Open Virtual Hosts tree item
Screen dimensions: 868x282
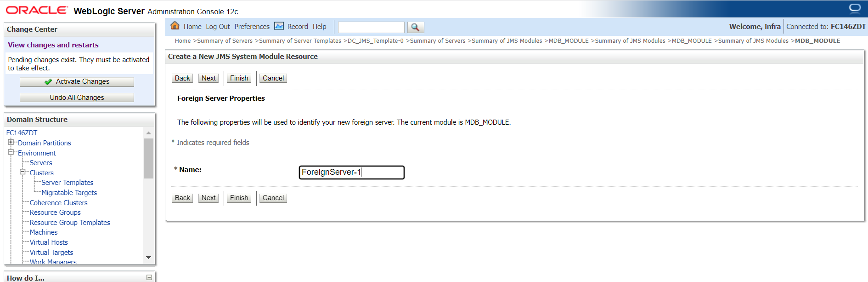[x=49, y=242]
